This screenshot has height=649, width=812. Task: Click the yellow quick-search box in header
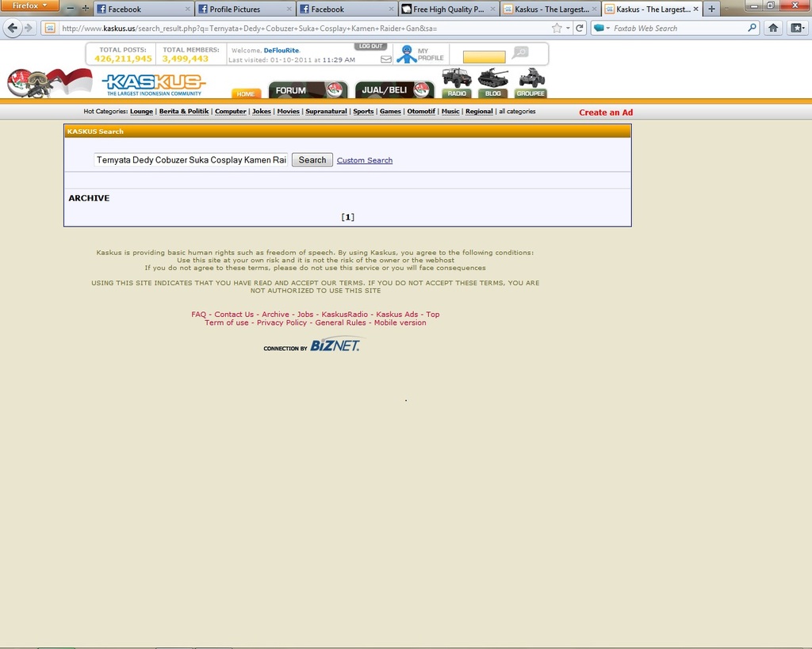coord(484,57)
